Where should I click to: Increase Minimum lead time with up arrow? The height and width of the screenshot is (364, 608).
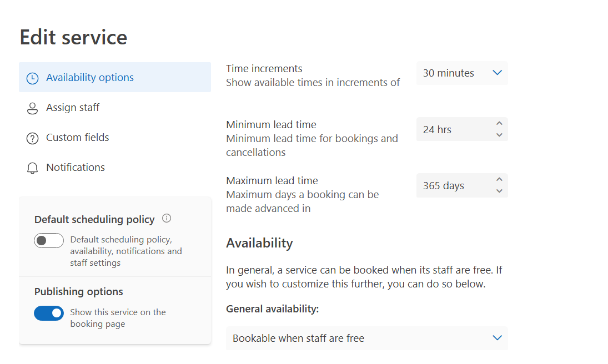(x=499, y=123)
